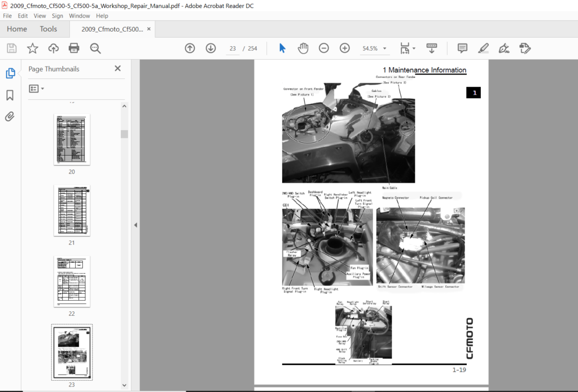Open Page Thumbnails panel icon in sidebar

tap(10, 73)
